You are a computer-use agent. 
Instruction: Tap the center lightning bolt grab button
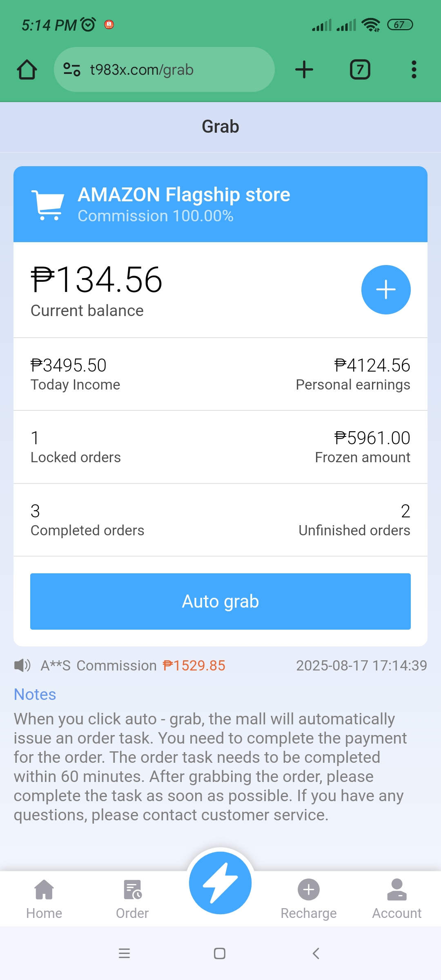pos(220,883)
